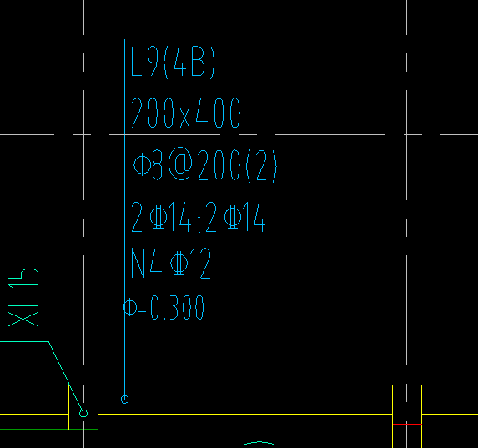Select the rotated XL15 beam label

click(23, 297)
